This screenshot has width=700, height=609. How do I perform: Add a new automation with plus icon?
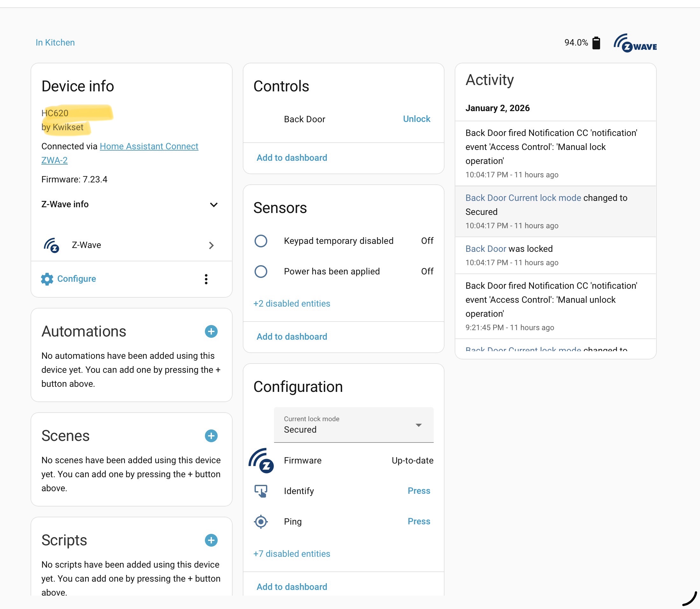click(x=211, y=331)
